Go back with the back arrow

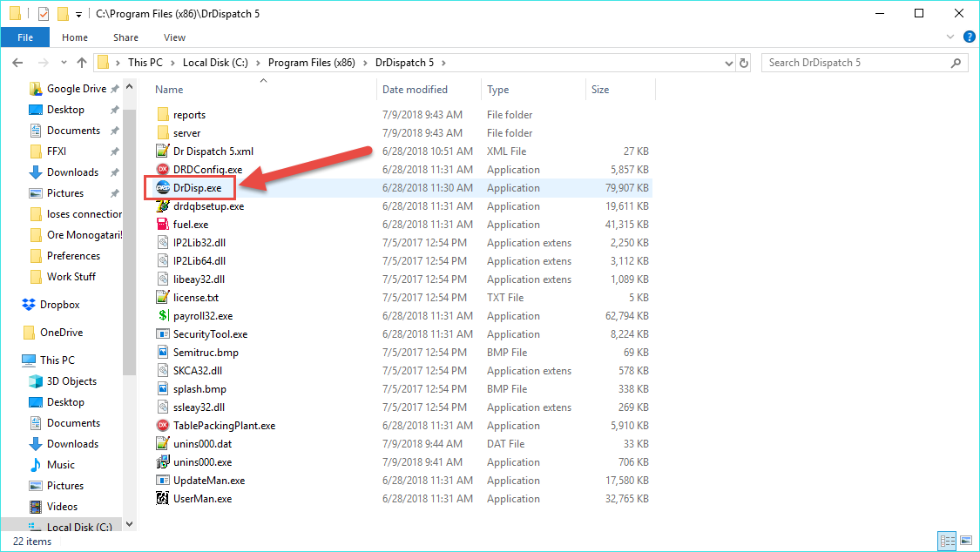17,63
